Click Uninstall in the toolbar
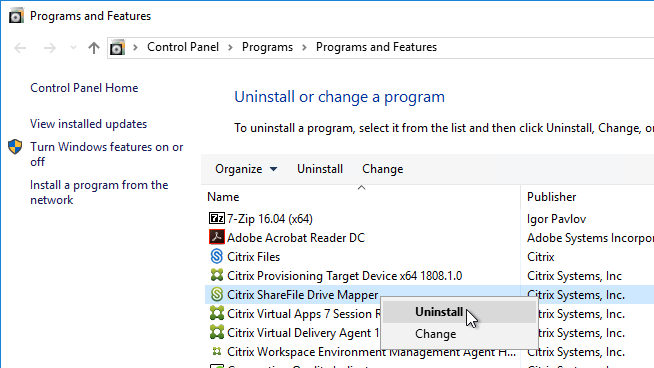Screen dimensions: 654x368 [320, 169]
